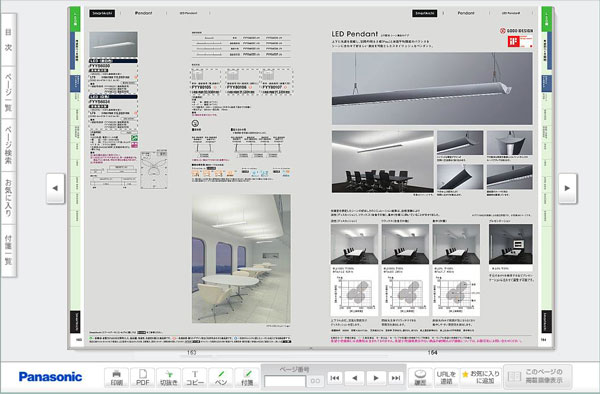Click the circled PSE-style mark on left page
Viewport: 600px width, 394px height.
pyautogui.click(x=195, y=123)
